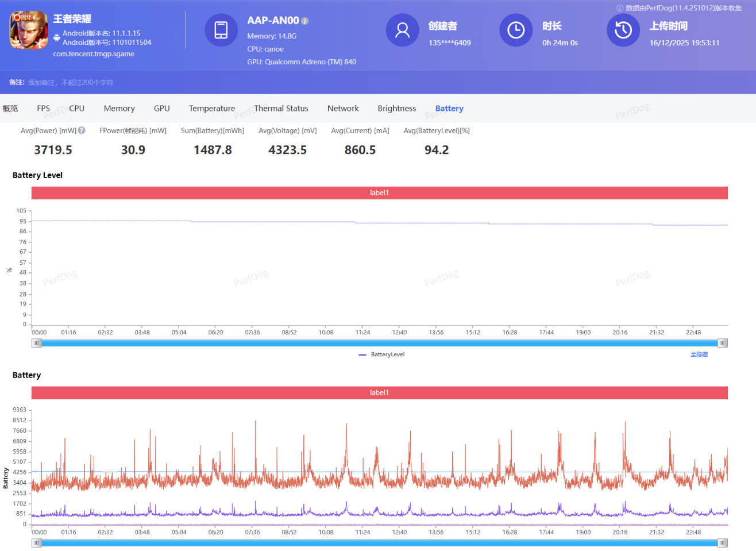Click the phone device icon
Screen dimensions: 756x551
tap(221, 30)
